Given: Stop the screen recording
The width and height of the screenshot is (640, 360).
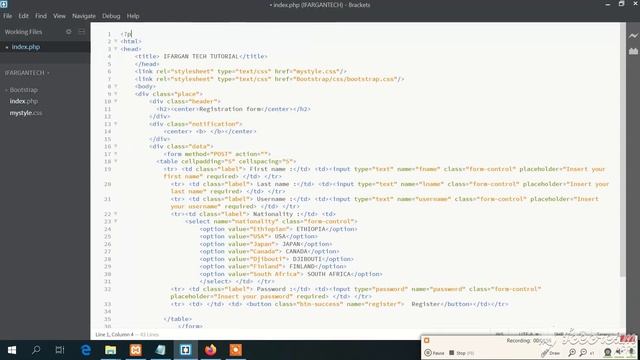Looking at the screenshot, I should click(x=461, y=353).
